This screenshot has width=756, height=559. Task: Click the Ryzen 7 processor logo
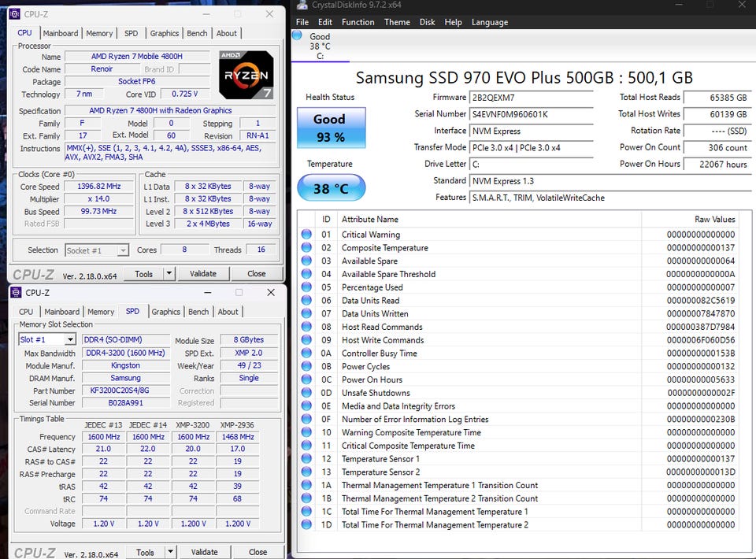click(246, 74)
